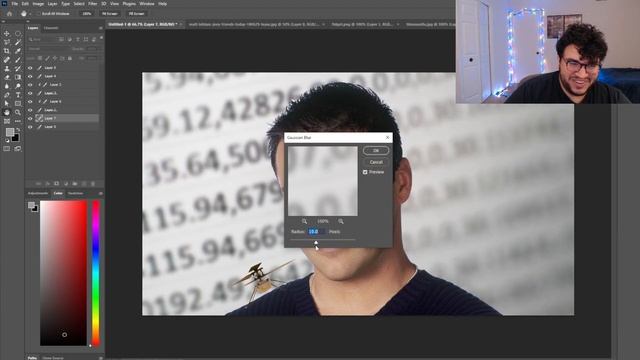Click the Fit Screen button

click(x=110, y=13)
